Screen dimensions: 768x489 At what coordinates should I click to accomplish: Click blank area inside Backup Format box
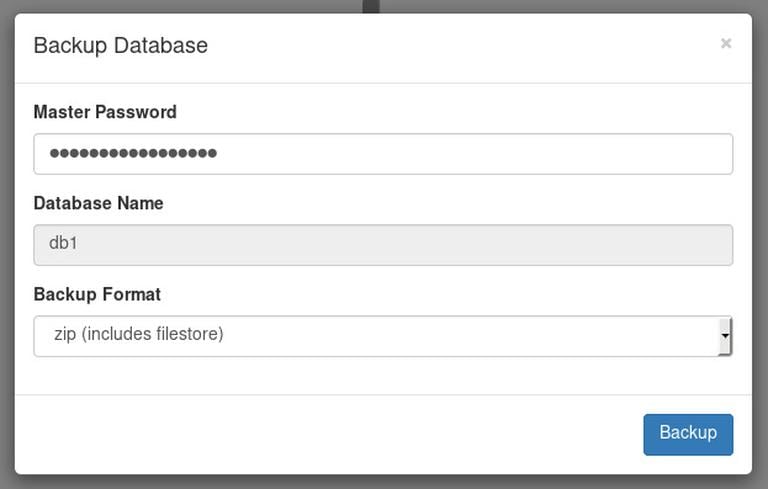click(480, 336)
